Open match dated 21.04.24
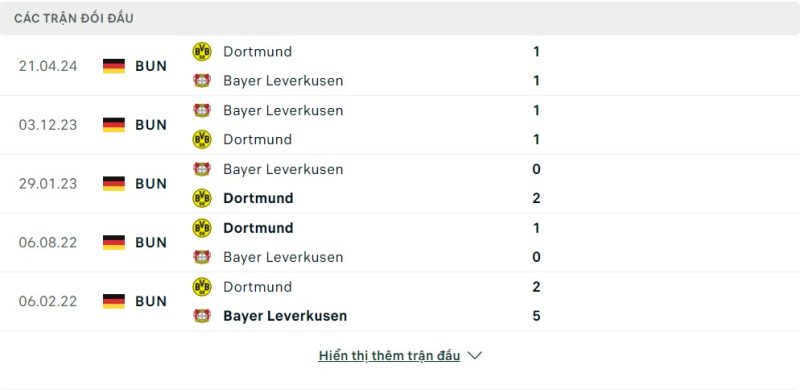The image size is (800, 390). click(x=48, y=66)
